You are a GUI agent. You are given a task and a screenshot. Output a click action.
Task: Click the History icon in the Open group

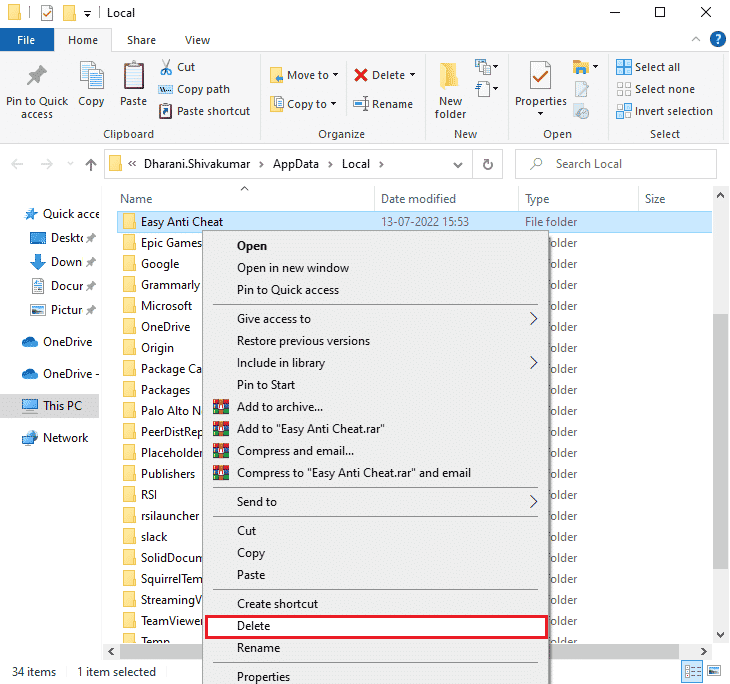tap(581, 112)
